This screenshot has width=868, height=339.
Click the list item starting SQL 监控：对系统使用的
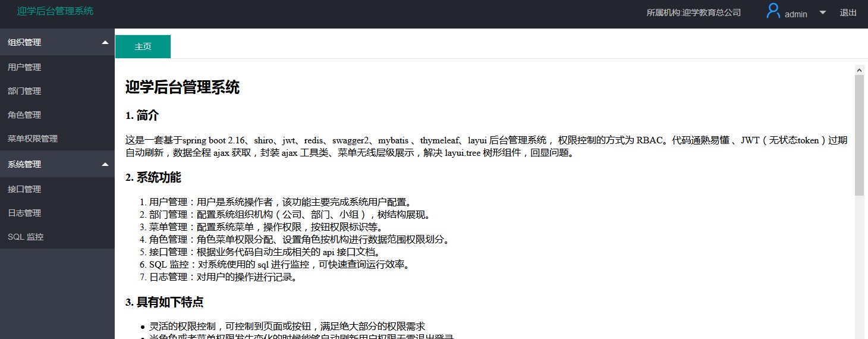point(279,264)
